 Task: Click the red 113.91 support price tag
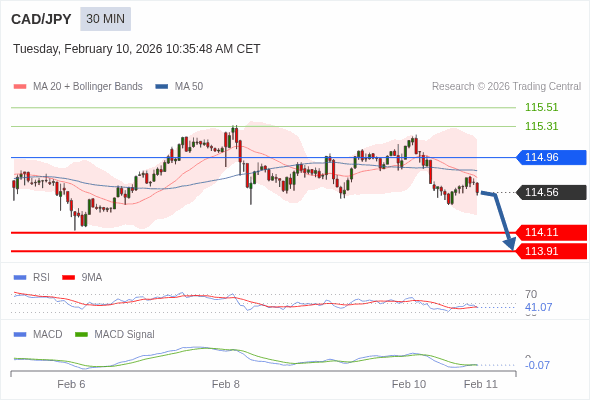point(551,251)
